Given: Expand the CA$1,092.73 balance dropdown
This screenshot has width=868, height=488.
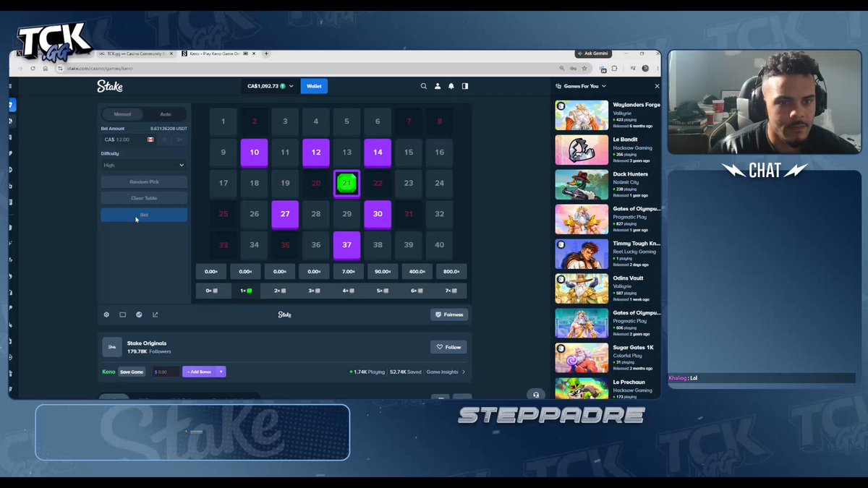Looking at the screenshot, I should click(270, 86).
